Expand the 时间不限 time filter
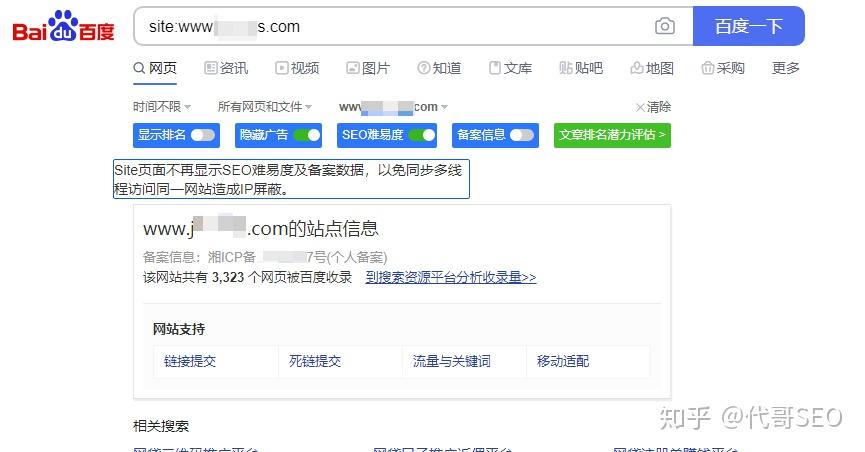 pyautogui.click(x=162, y=107)
